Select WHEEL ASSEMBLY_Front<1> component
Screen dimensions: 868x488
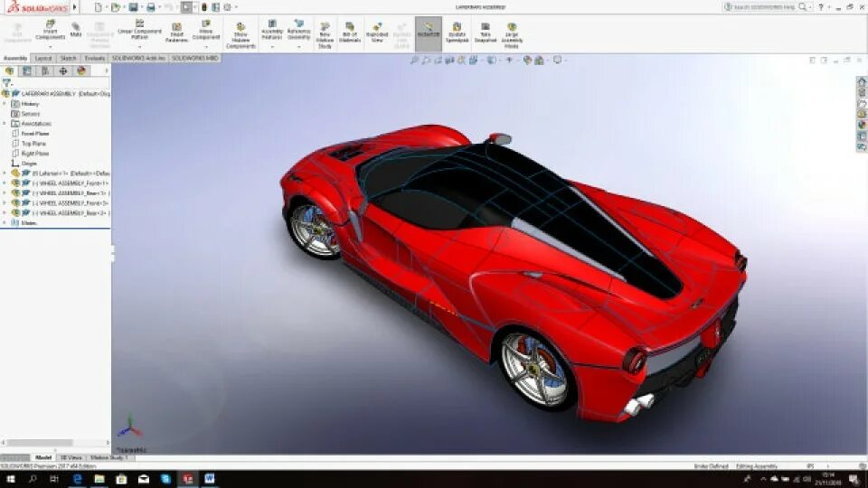[x=61, y=183]
